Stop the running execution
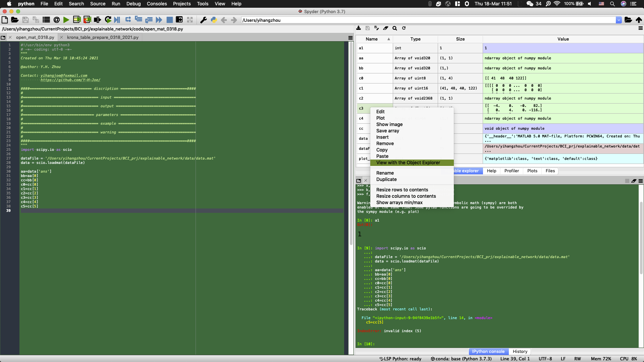Image resolution: width=644 pixels, height=362 pixels. [170, 20]
